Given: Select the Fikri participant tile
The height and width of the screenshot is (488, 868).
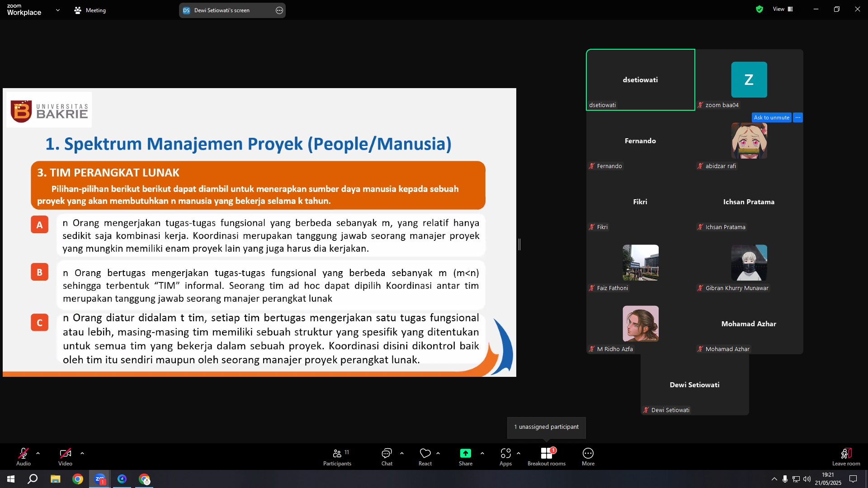Looking at the screenshot, I should (641, 202).
